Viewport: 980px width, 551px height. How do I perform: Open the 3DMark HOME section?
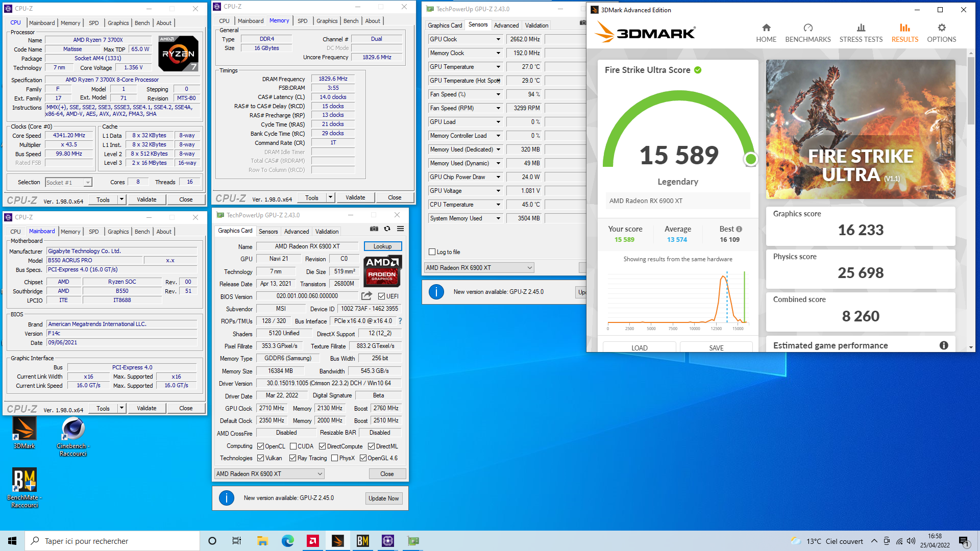click(x=766, y=33)
